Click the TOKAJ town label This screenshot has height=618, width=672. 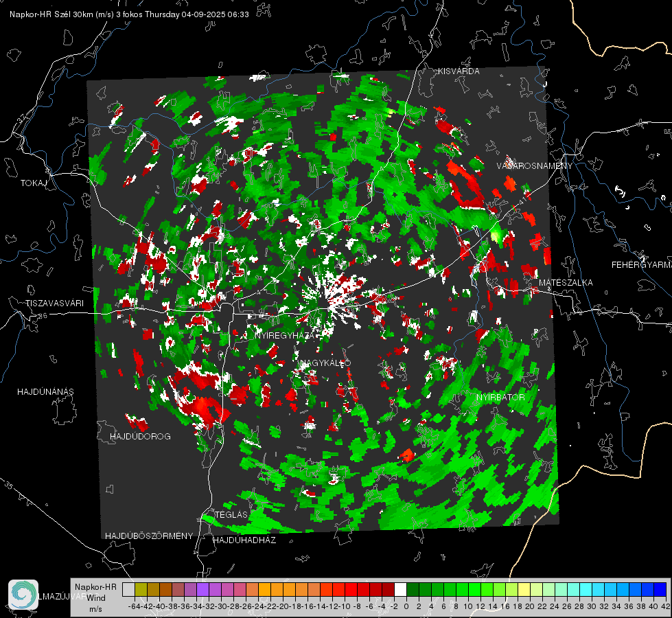pos(34,183)
